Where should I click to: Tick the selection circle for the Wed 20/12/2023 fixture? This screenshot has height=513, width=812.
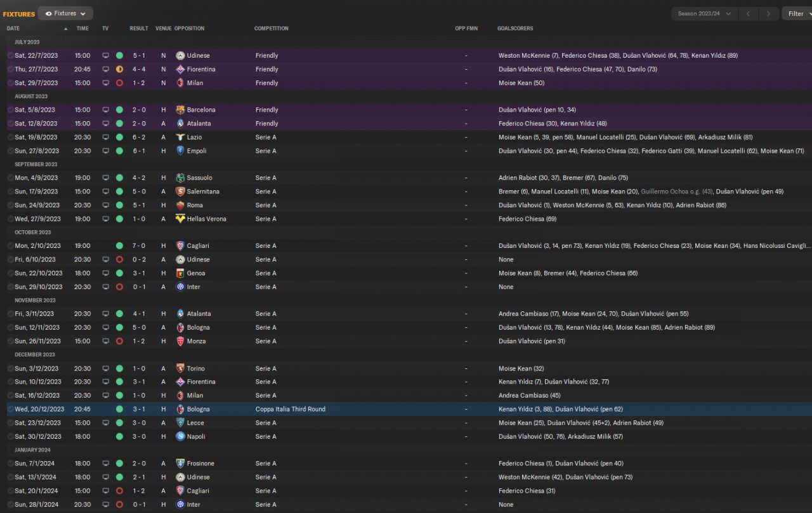10,409
